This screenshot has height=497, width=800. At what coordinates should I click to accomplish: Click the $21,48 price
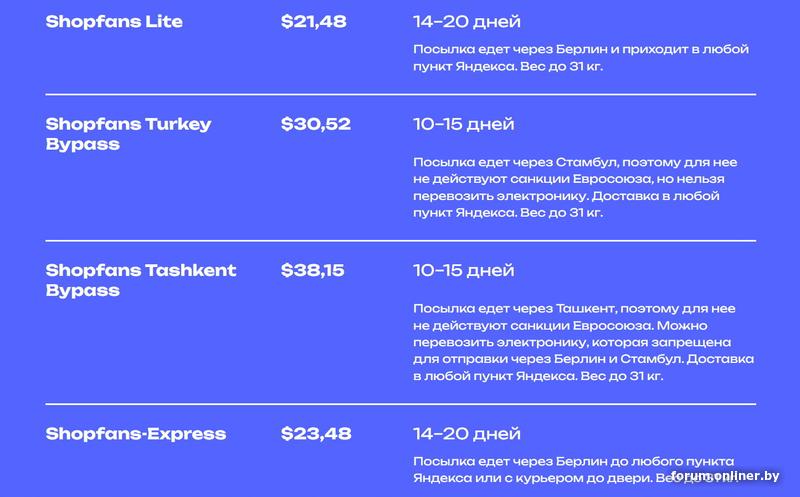(313, 21)
